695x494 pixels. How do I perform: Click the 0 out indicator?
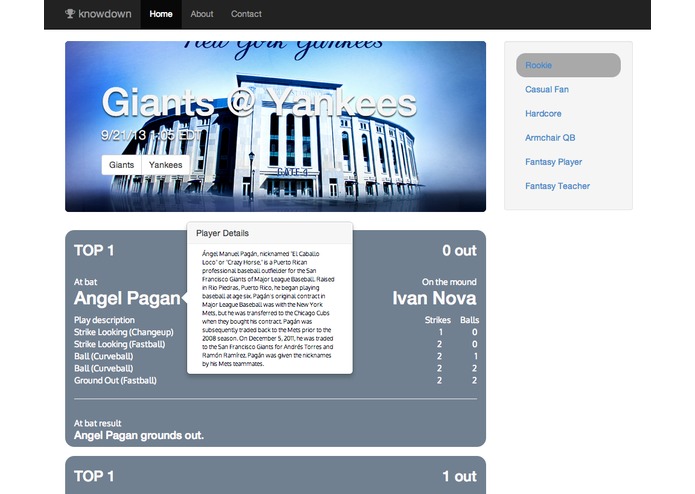tap(459, 251)
